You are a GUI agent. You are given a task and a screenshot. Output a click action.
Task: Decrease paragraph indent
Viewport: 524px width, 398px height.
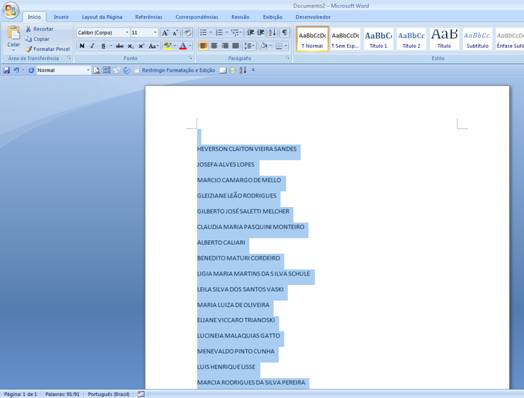click(250, 32)
